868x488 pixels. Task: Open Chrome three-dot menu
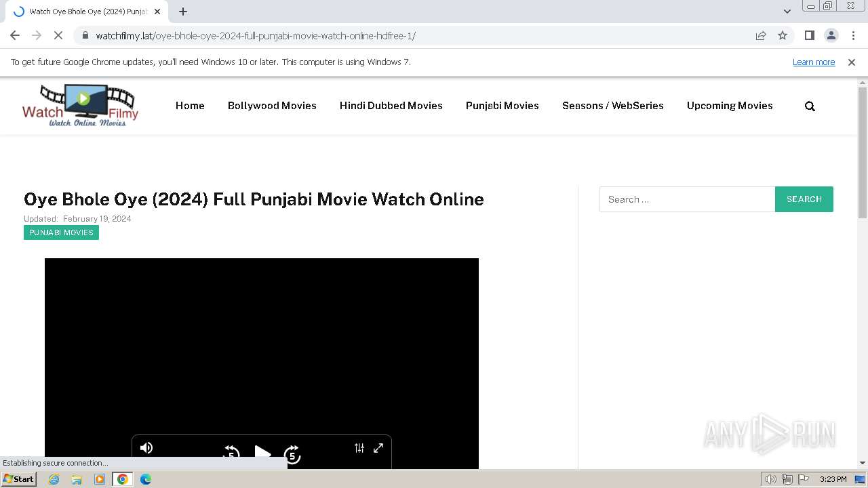pyautogui.click(x=852, y=35)
